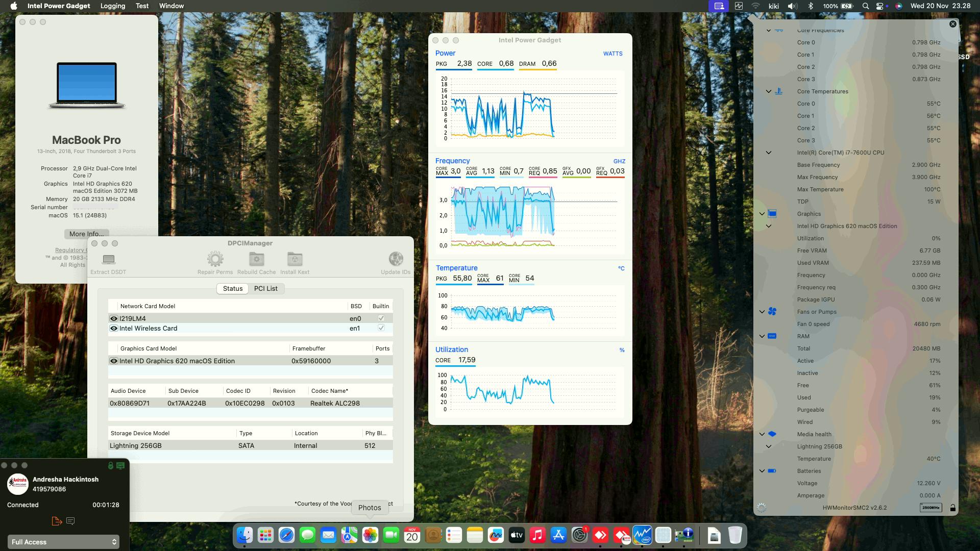Image resolution: width=980 pixels, height=551 pixels.
Task: Open Safari from the Dock
Action: tap(286, 535)
